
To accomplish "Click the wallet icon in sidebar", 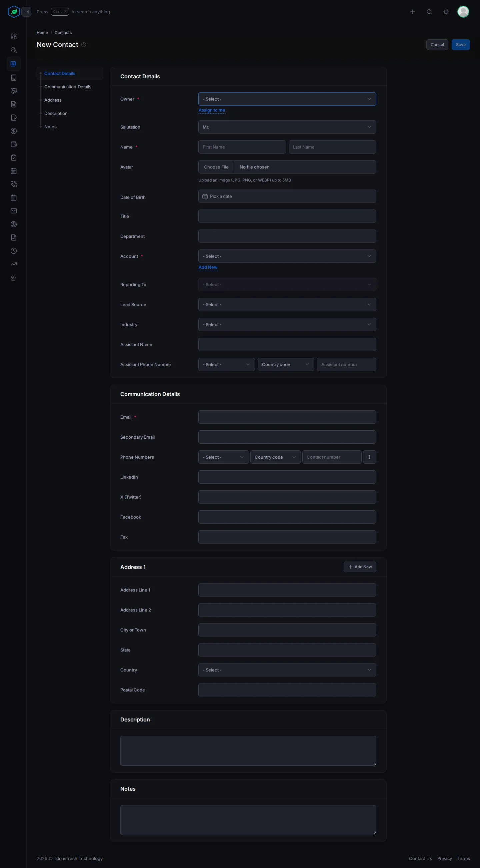I will pos(13,144).
